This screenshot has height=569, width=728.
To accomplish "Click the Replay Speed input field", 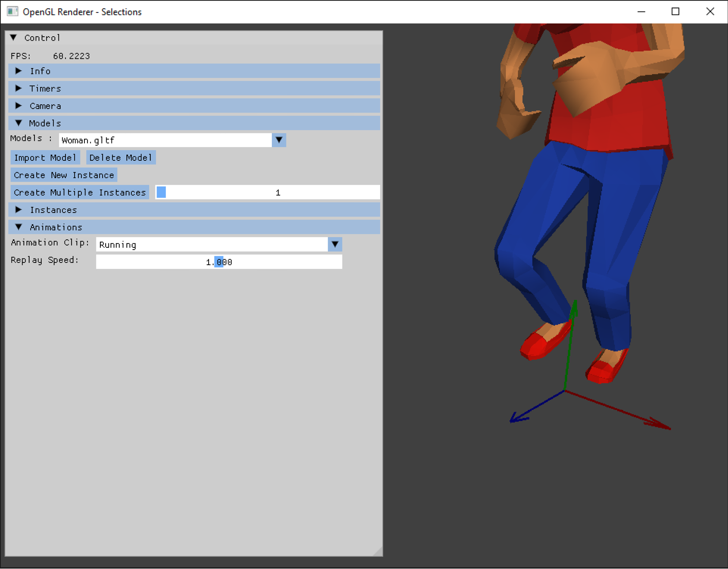I will pyautogui.click(x=219, y=262).
